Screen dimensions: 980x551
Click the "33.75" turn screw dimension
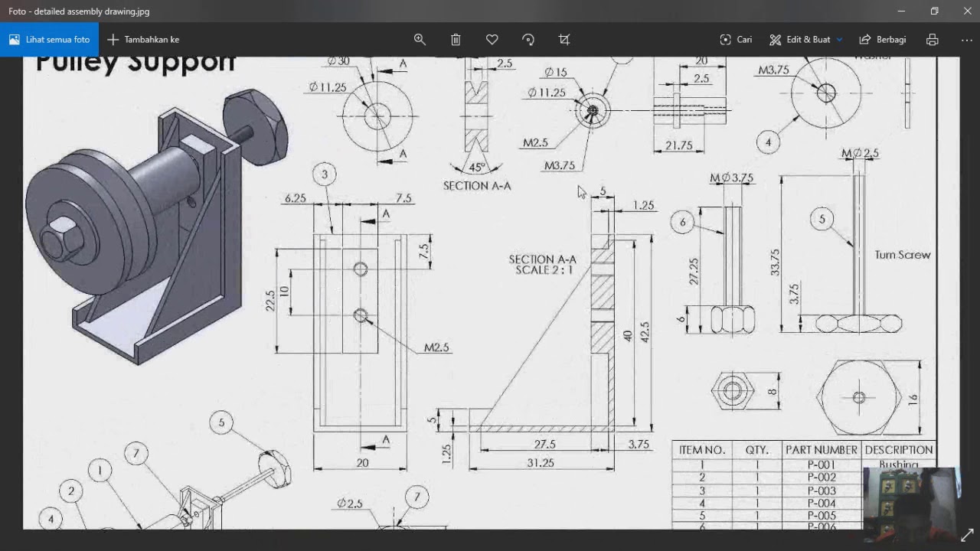tap(776, 262)
